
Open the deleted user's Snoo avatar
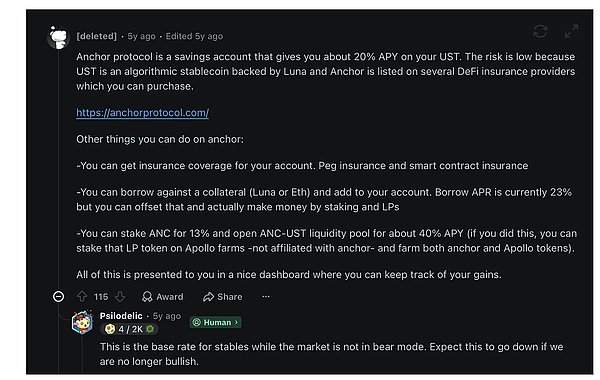(x=59, y=38)
